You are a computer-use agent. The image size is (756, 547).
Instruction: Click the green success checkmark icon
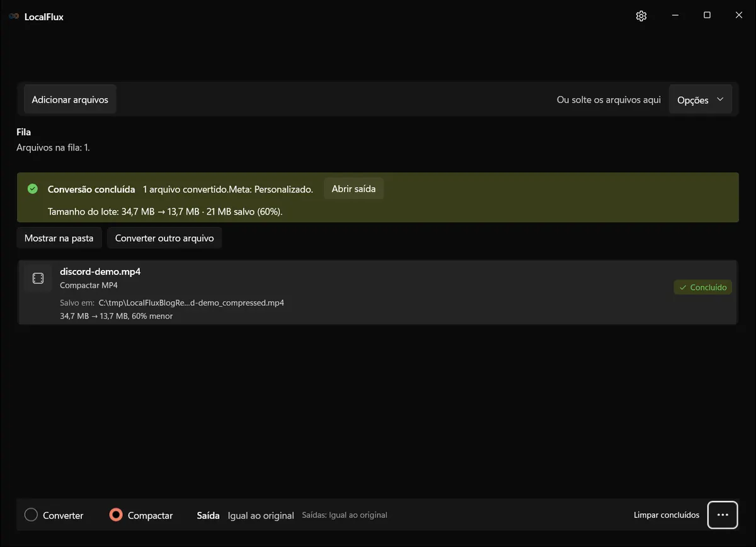(x=33, y=189)
